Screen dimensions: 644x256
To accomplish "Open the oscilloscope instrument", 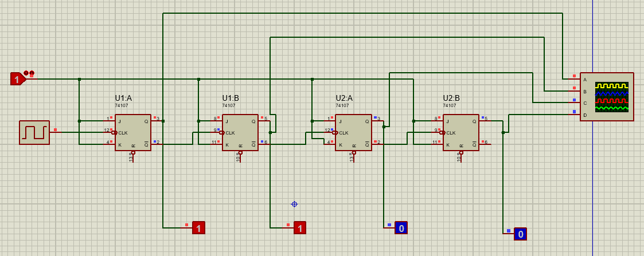I will click(607, 97).
